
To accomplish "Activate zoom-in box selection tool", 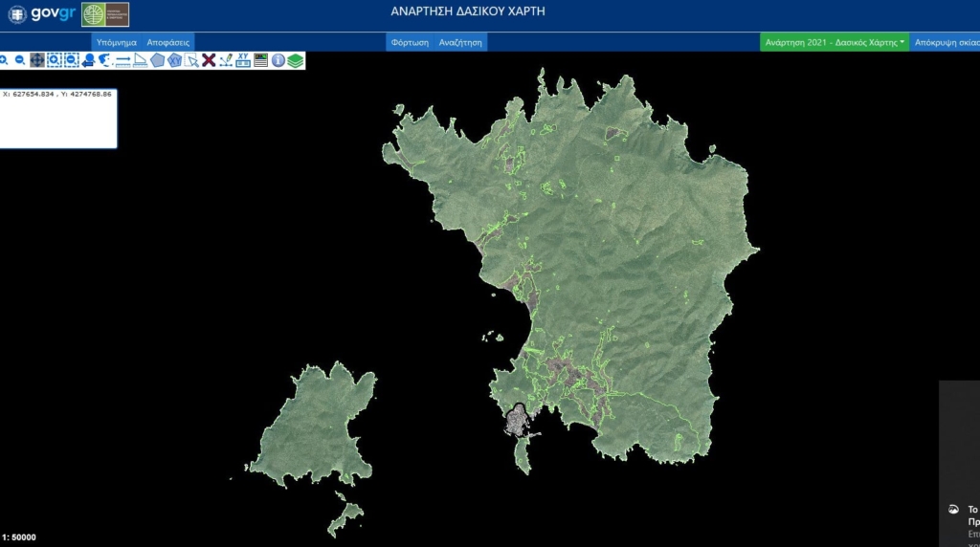I will pyautogui.click(x=54, y=60).
